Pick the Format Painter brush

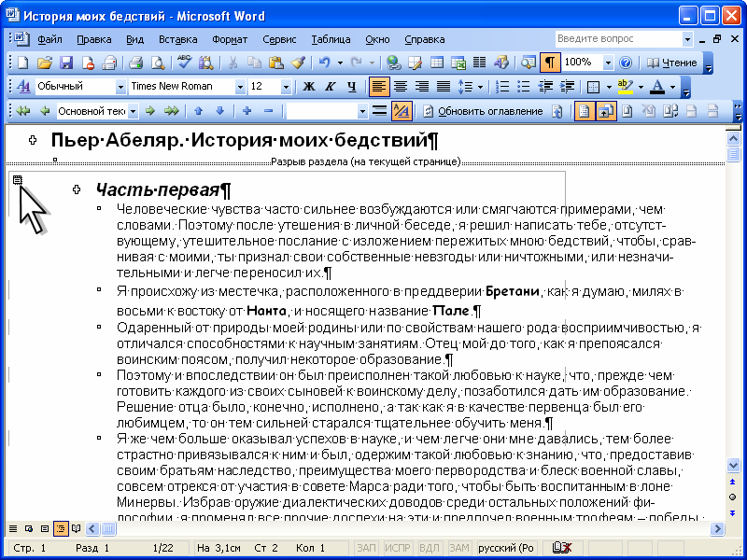(298, 63)
